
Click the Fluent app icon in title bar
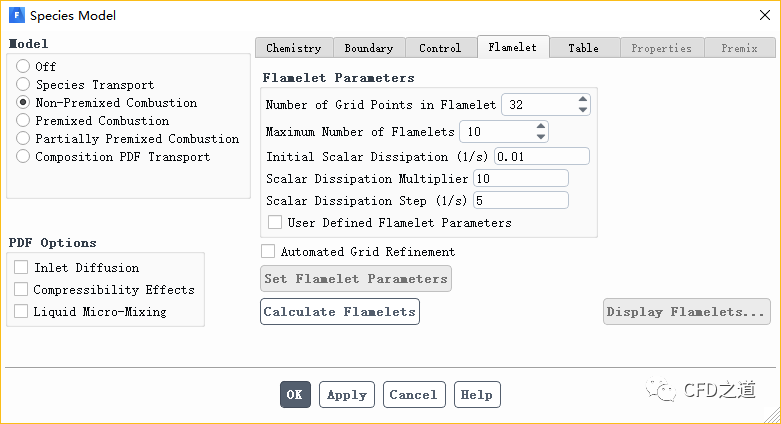click(16, 15)
